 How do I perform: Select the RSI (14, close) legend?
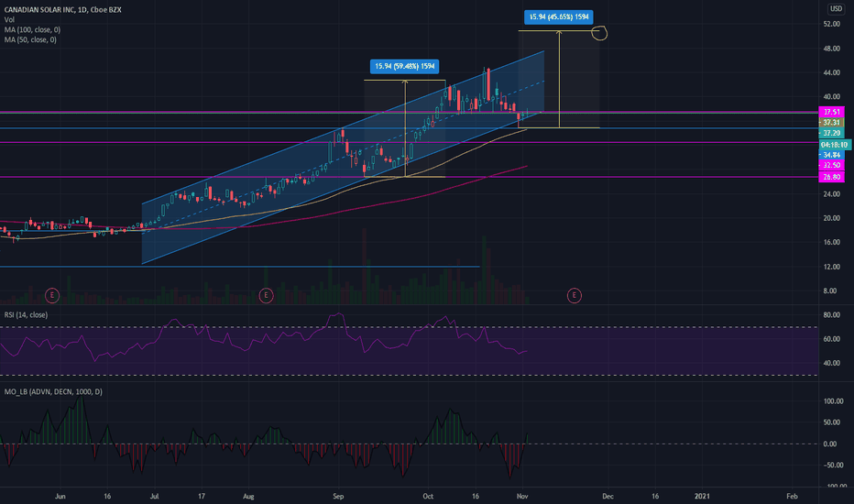tap(26, 315)
